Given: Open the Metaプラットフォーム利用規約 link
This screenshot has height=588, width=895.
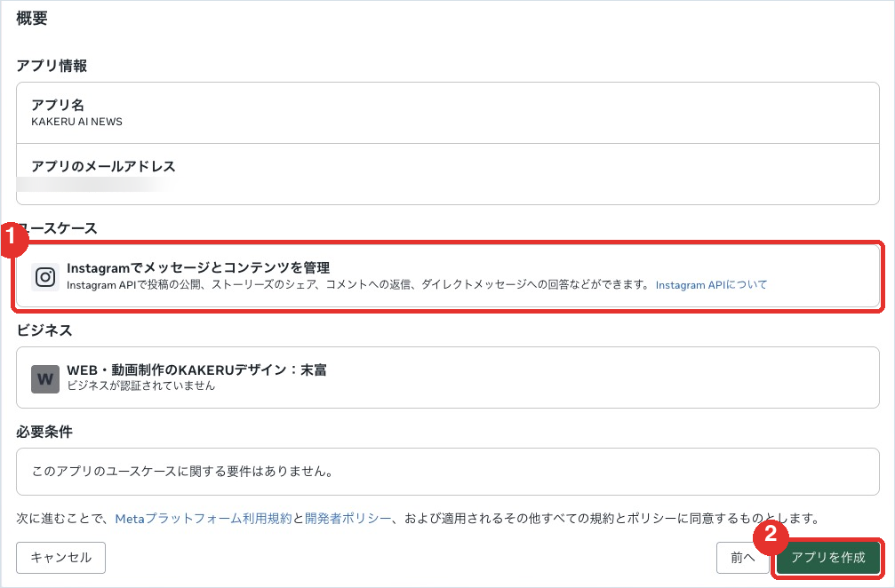Looking at the screenshot, I should [x=204, y=519].
